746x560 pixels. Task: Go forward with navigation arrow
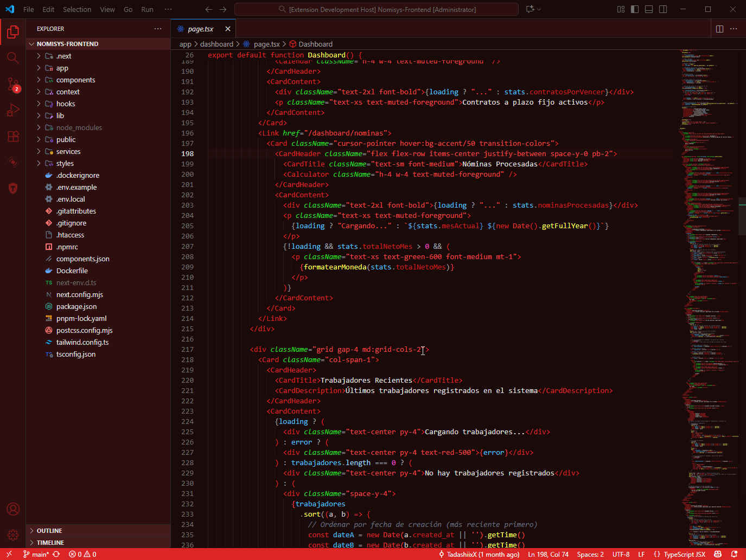point(223,9)
